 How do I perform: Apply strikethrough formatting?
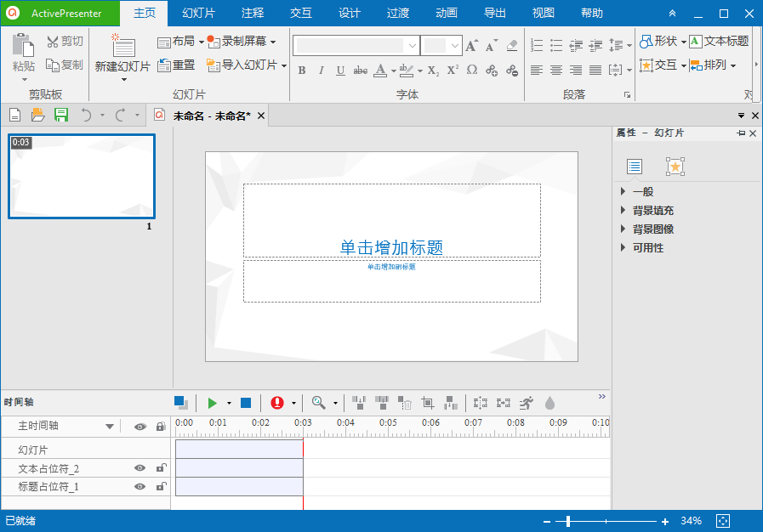pyautogui.click(x=361, y=71)
